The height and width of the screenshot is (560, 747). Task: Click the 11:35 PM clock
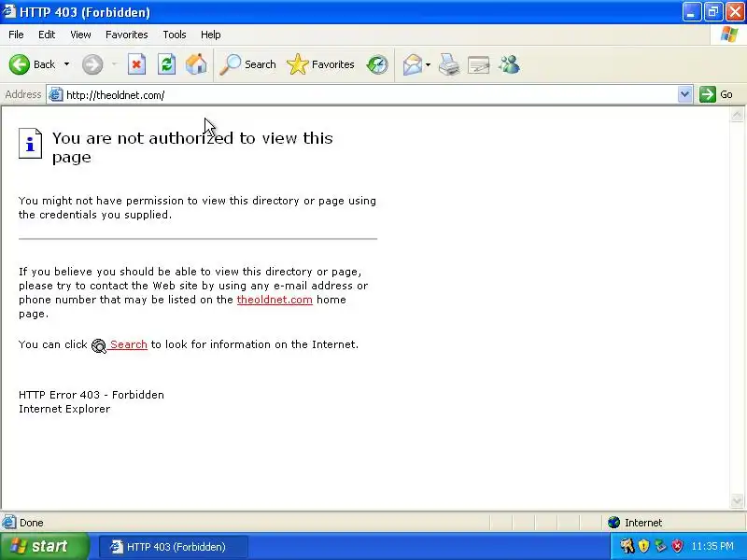712,546
